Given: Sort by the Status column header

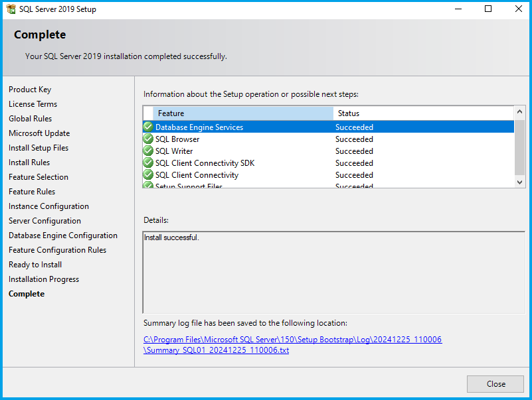Looking at the screenshot, I should coord(422,113).
